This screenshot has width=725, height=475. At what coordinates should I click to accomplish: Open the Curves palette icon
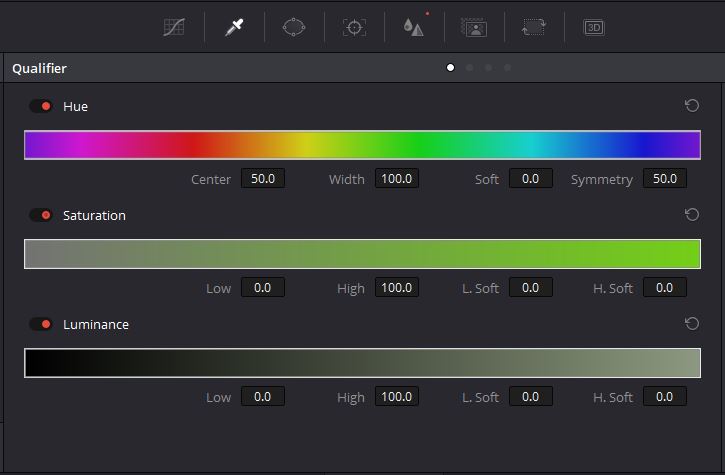(x=174, y=27)
